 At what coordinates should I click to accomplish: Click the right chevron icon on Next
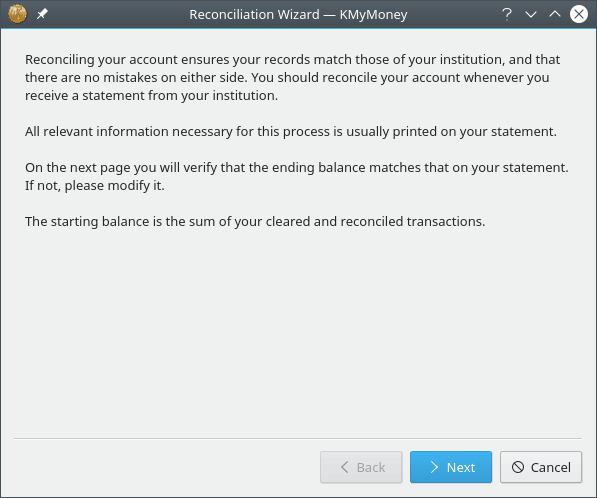click(434, 467)
